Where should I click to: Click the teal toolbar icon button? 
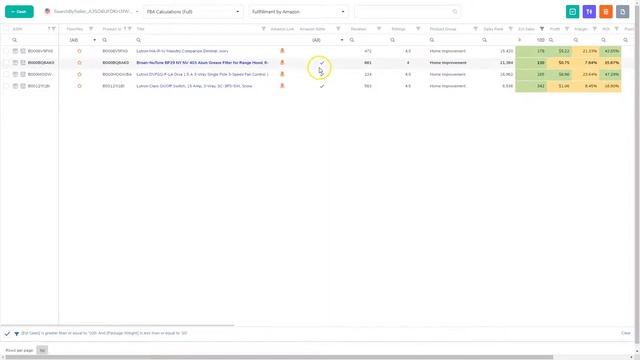572,12
